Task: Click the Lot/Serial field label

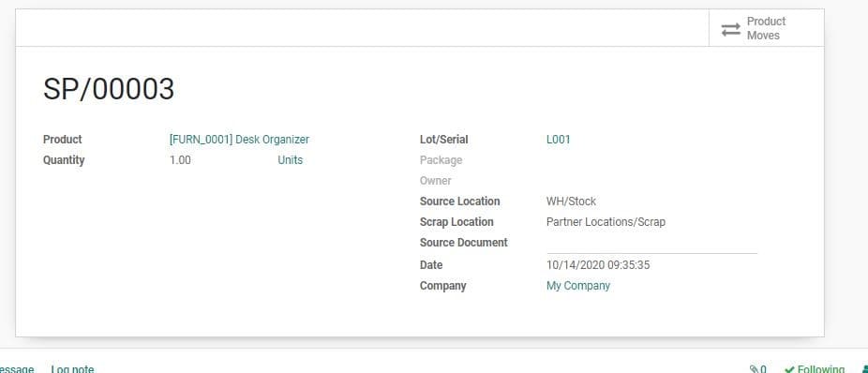Action: [443, 140]
